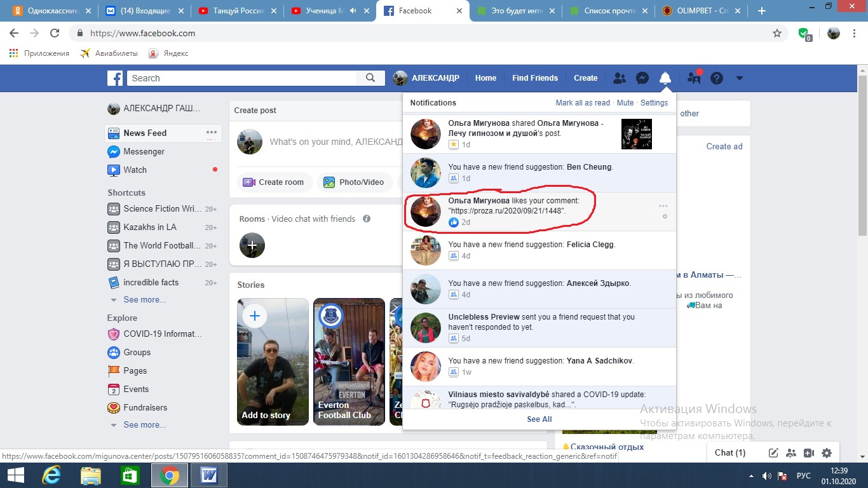Open Messenger from the left sidebar

coord(144,152)
